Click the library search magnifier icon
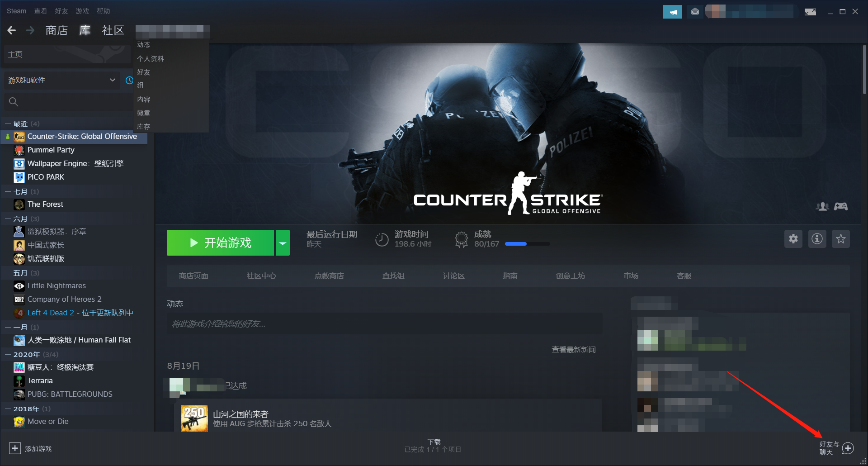This screenshot has height=466, width=868. [x=14, y=102]
